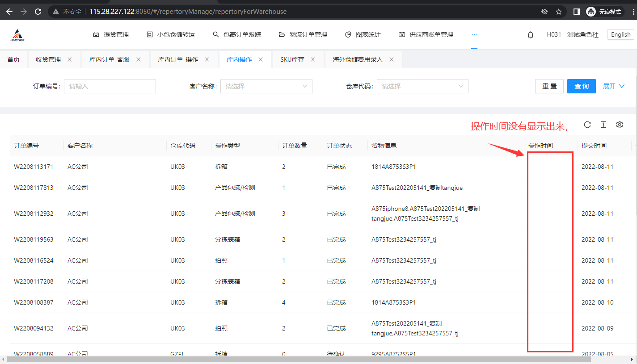This screenshot has height=364, width=637.
Task: Open the 提货管理 menu
Action: pos(111,34)
